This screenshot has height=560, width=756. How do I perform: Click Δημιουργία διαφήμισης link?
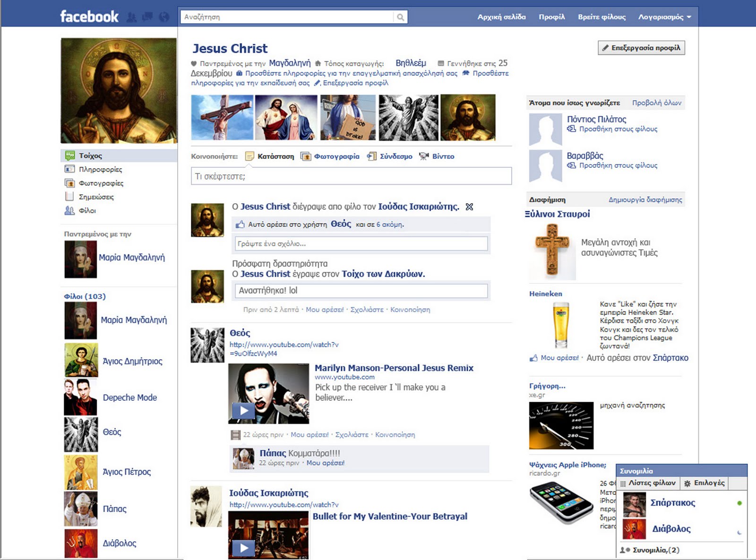click(645, 199)
